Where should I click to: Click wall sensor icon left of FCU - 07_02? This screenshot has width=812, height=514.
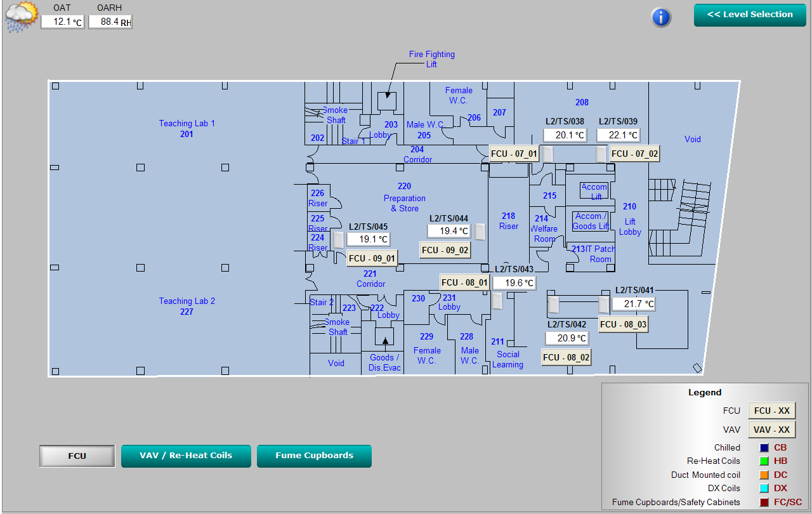[601, 154]
